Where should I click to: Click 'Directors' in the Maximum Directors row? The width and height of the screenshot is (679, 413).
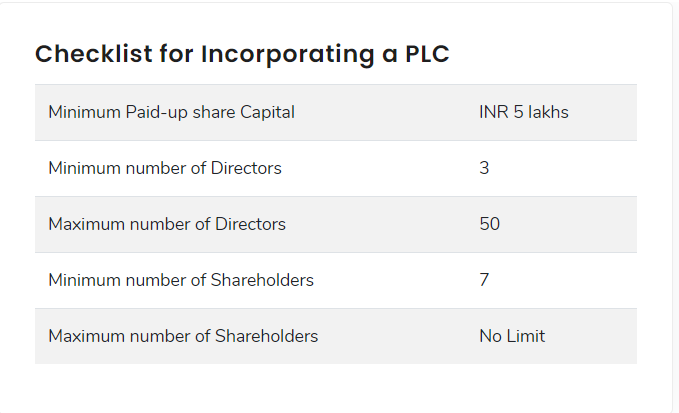click(x=250, y=224)
